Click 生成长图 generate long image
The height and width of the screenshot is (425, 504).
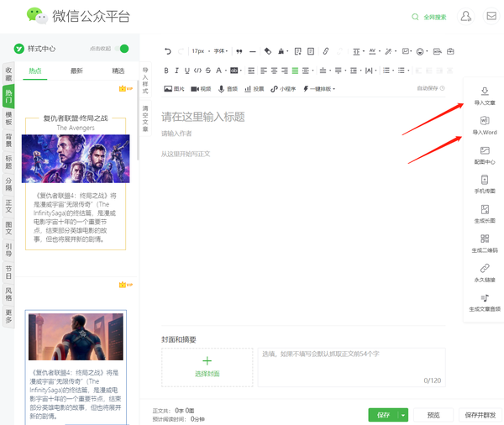[485, 214]
